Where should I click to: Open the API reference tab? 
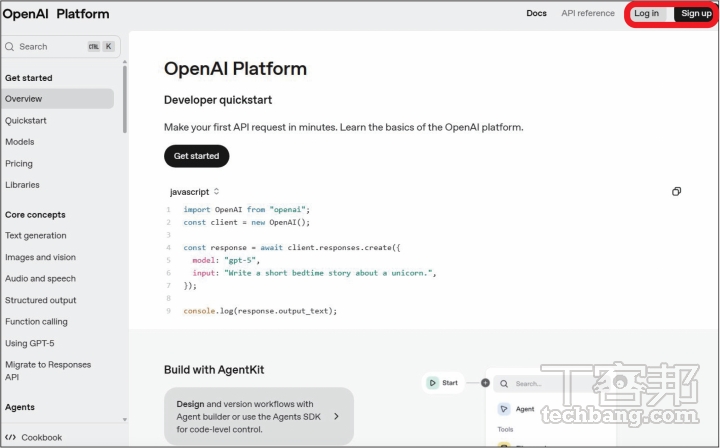click(588, 13)
